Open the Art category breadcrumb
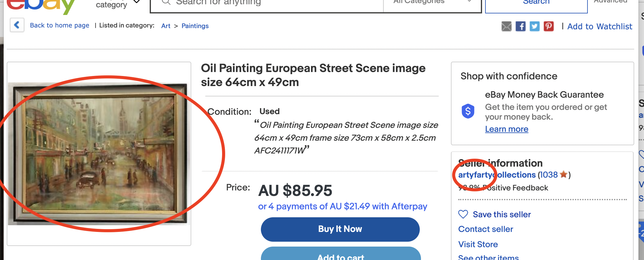Image resolution: width=644 pixels, height=260 pixels. coord(166,26)
